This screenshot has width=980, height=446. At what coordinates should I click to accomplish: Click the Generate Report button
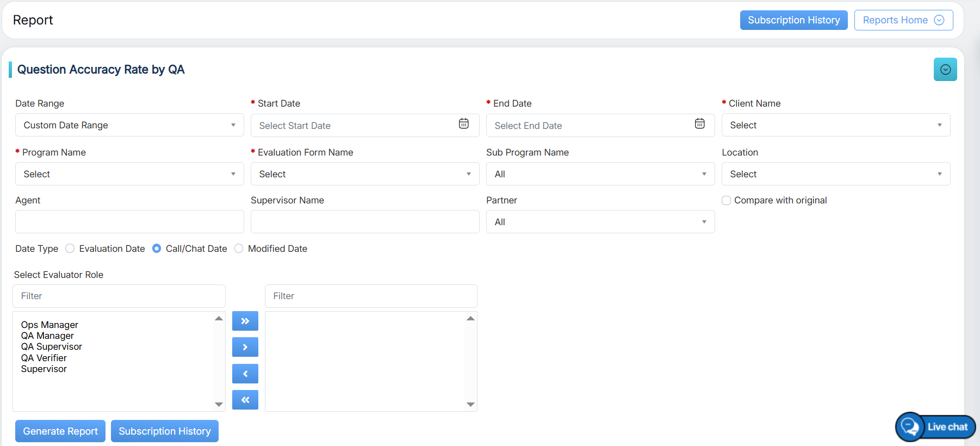[60, 431]
